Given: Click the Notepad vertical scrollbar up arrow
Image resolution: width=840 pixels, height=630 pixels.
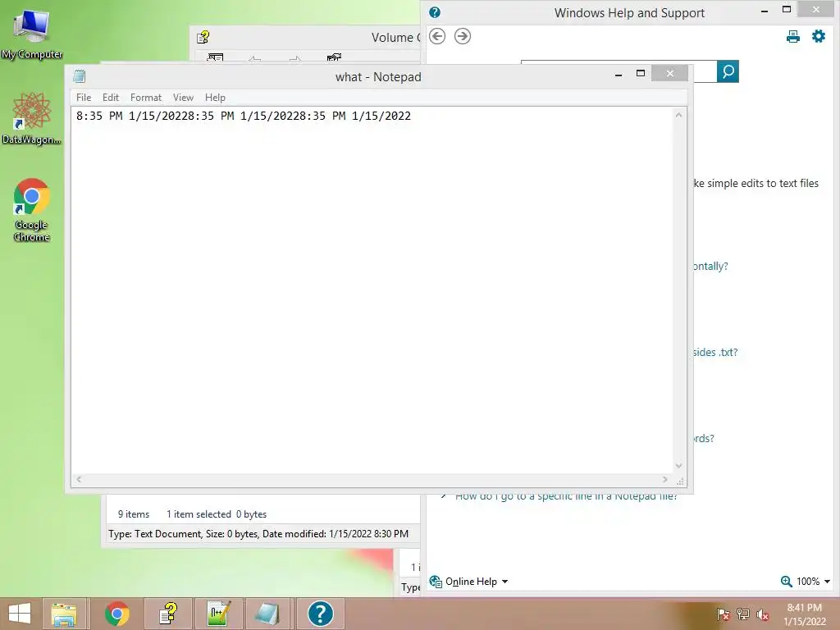Looking at the screenshot, I should point(678,115).
